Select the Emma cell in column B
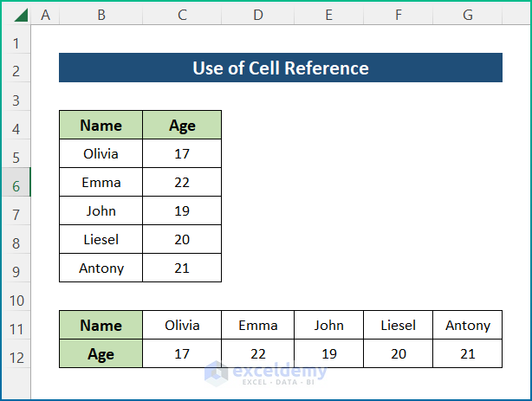 click(101, 183)
